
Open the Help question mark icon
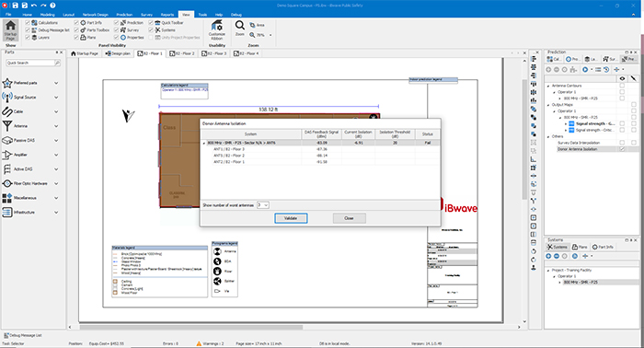click(x=52, y=6)
